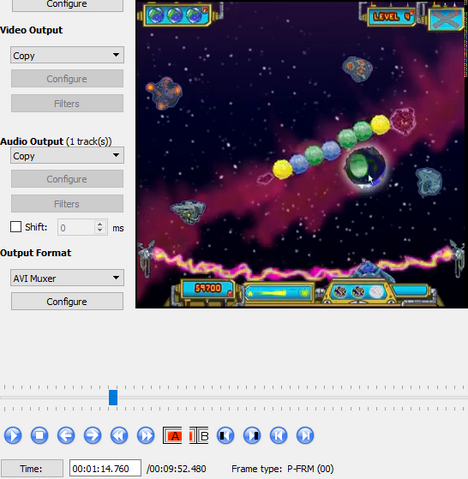
Task: Decrease the Shift value with down arrow
Action: (x=100, y=231)
